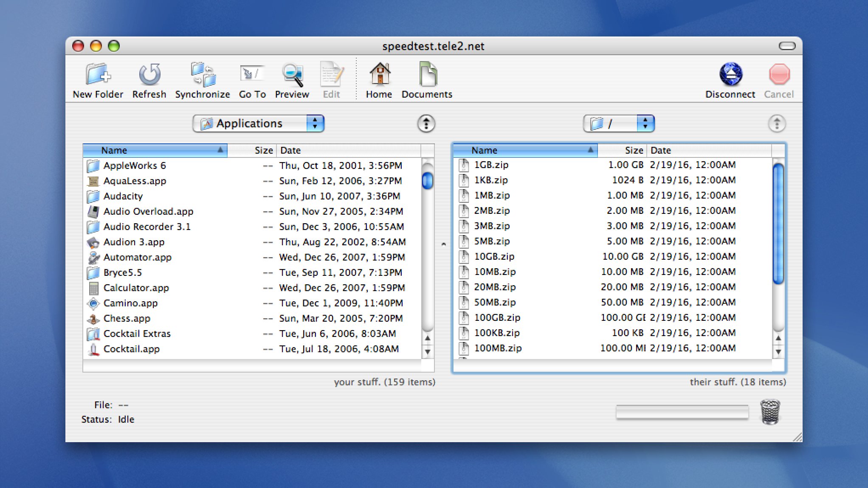Sort remote files by Date column
The image size is (868, 488).
709,150
